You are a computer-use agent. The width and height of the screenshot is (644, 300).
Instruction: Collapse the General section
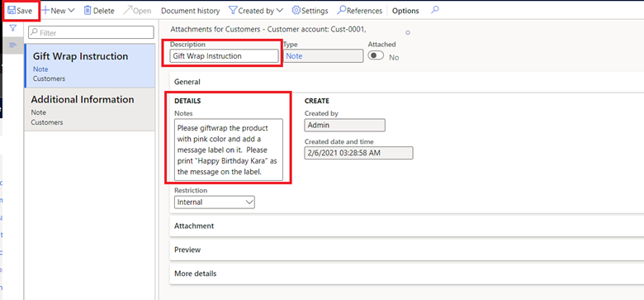[406, 82]
